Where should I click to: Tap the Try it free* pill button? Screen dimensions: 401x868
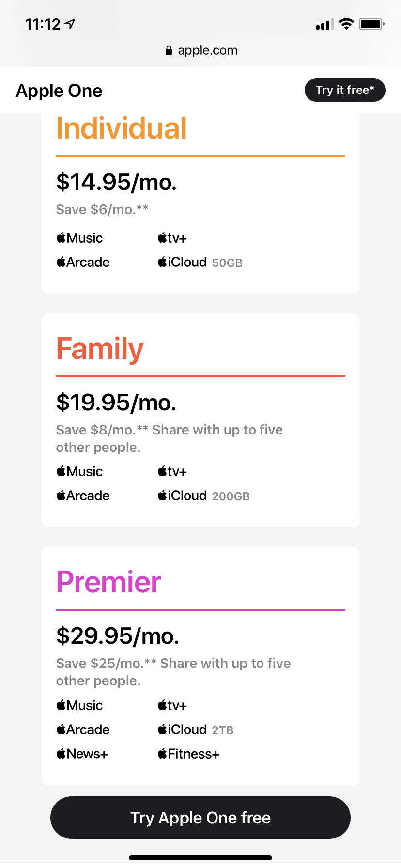(345, 90)
